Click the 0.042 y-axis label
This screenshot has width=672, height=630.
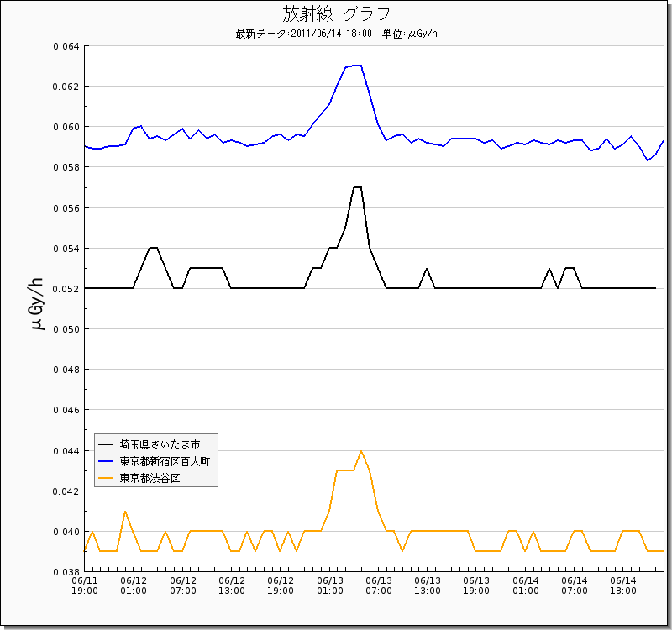pos(66,491)
